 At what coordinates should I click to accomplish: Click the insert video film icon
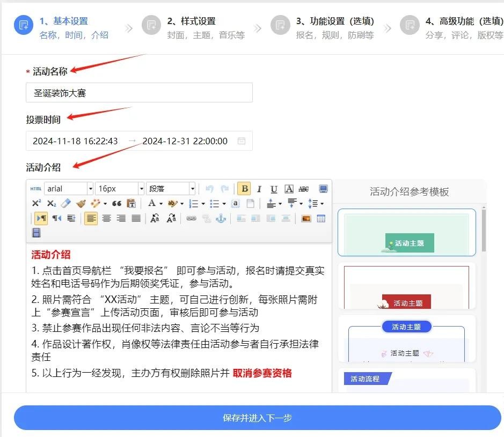tap(36, 233)
